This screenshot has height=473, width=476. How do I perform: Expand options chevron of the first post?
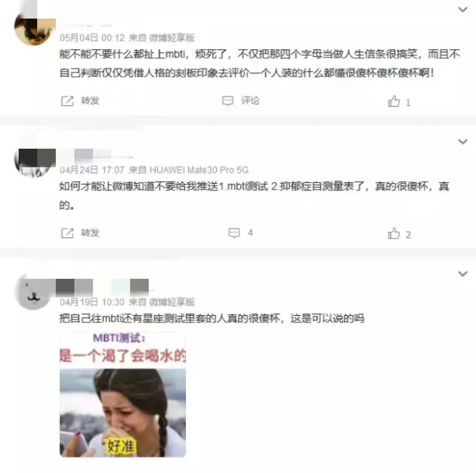click(463, 9)
